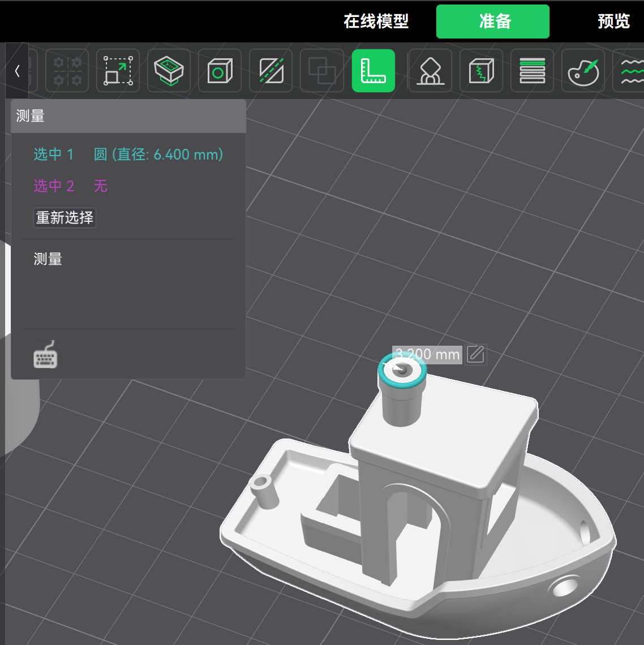The height and width of the screenshot is (645, 644).
Task: Click the 3.200 mm measurement label
Action: click(428, 354)
